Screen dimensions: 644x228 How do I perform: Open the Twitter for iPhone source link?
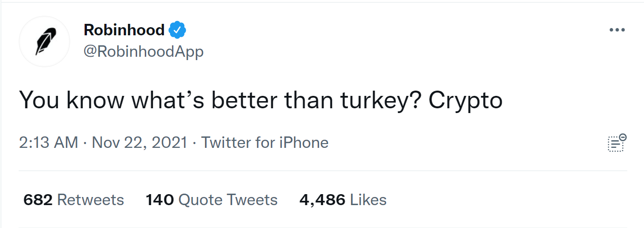click(265, 143)
